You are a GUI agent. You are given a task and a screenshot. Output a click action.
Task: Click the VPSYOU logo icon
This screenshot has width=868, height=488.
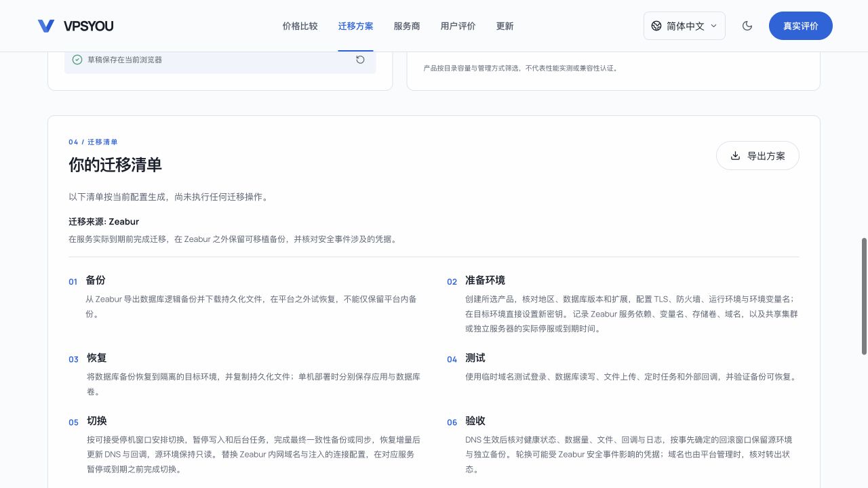(46, 26)
